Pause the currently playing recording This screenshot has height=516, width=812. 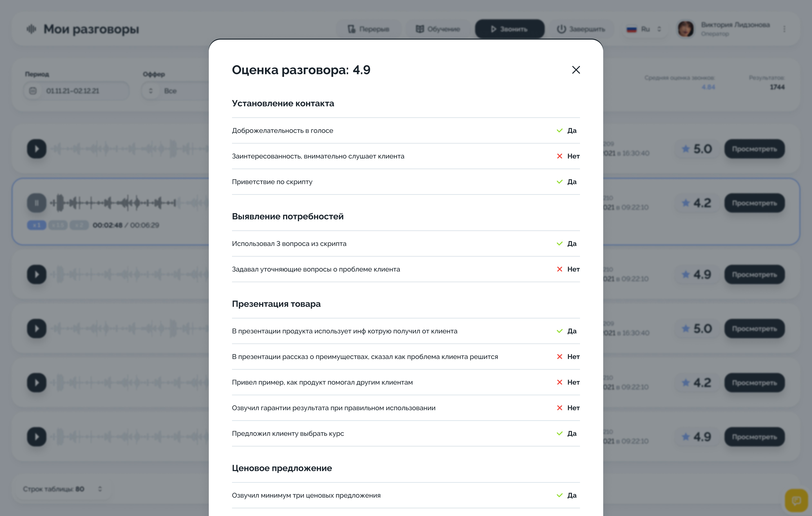point(36,203)
